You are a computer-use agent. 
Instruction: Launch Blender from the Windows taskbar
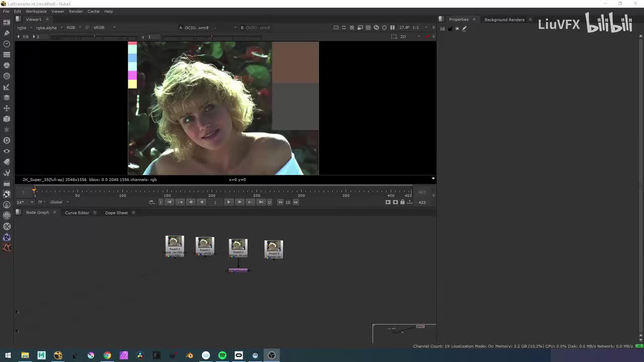pos(189,355)
